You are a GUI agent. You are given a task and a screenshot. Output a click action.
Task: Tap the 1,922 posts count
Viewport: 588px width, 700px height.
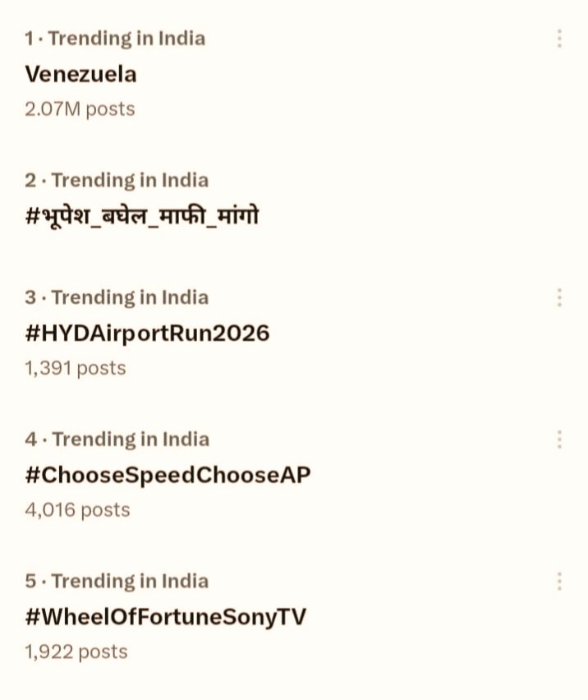[x=76, y=652]
